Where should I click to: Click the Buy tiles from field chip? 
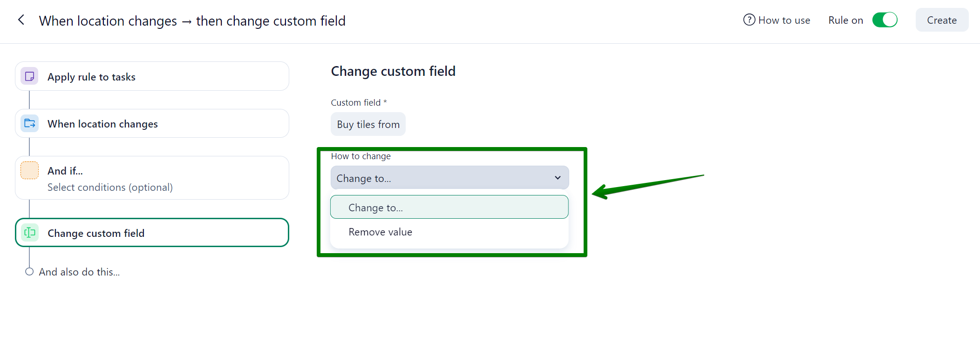[368, 124]
